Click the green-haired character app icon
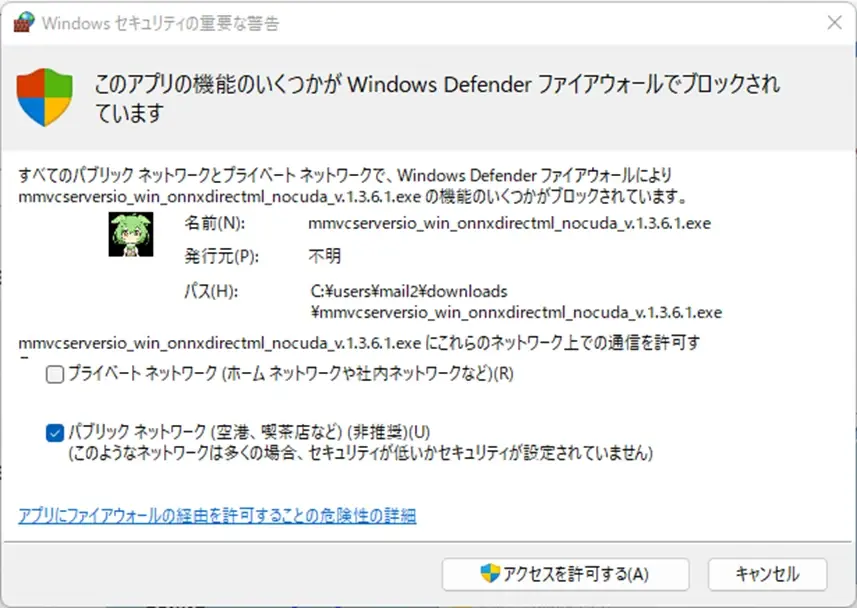Image resolution: width=857 pixels, height=608 pixels. [131, 234]
